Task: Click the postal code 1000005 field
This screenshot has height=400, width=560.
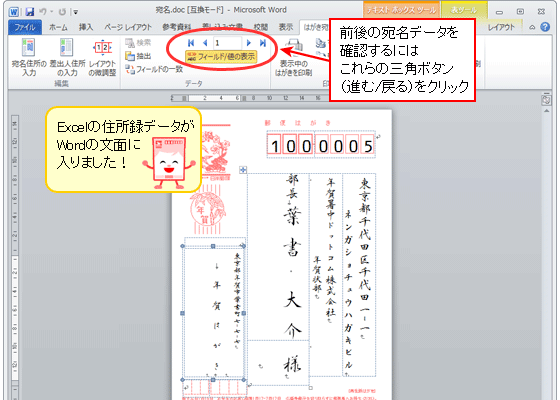Action: pyautogui.click(x=321, y=145)
